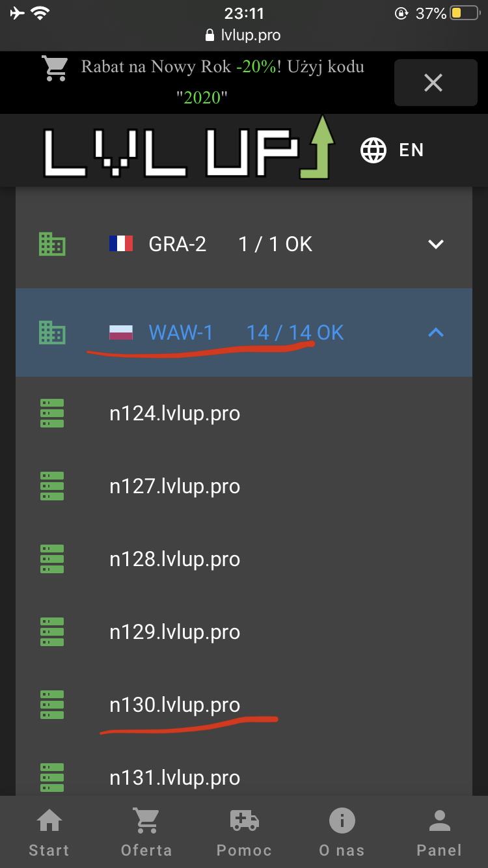Go to the Start tab
Image resolution: width=488 pixels, height=868 pixels.
49,833
